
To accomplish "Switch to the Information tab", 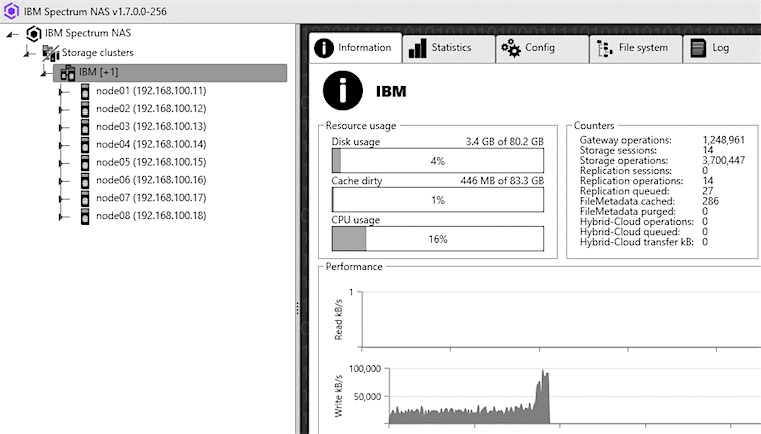I will 353,48.
